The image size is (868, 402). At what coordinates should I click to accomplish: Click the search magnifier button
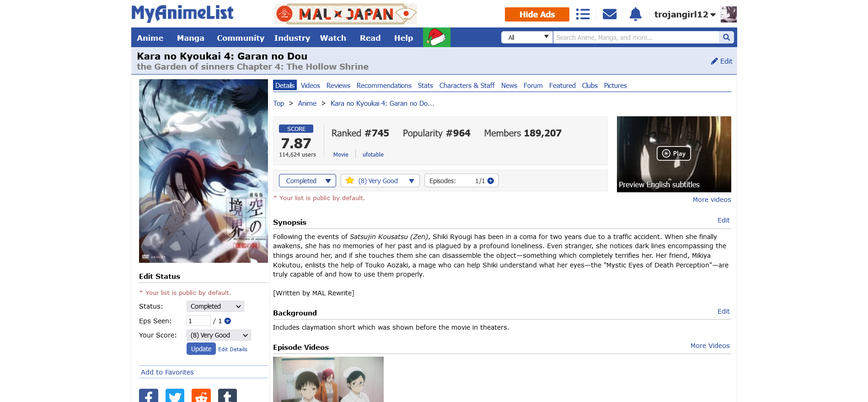point(726,38)
